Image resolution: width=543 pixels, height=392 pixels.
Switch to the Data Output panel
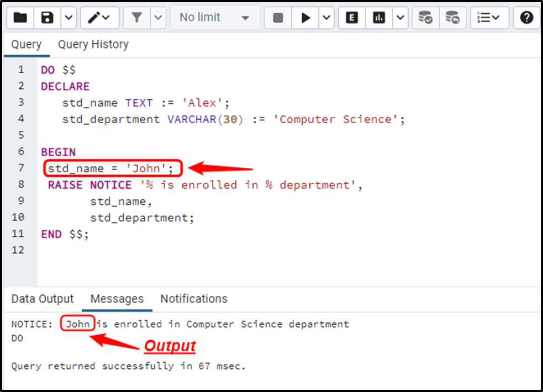click(x=42, y=299)
